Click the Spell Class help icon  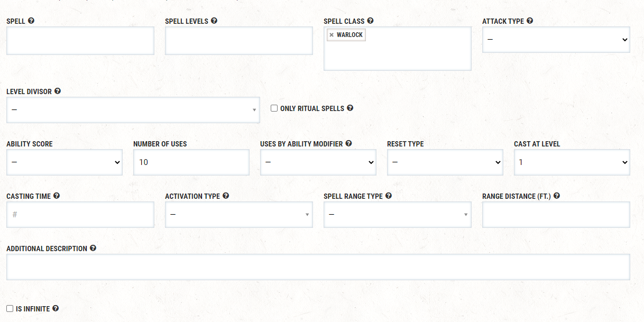[370, 21]
